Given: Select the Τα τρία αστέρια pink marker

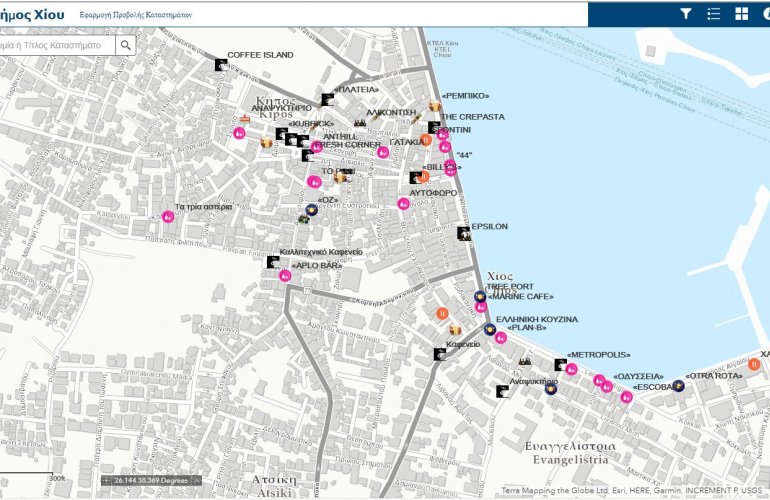Looking at the screenshot, I should coord(168,217).
